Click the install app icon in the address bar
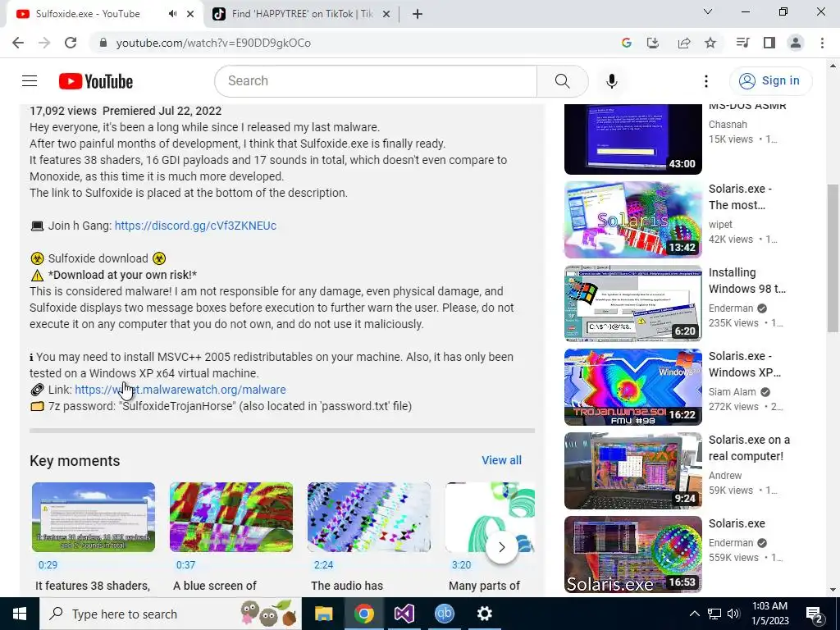 point(652,43)
